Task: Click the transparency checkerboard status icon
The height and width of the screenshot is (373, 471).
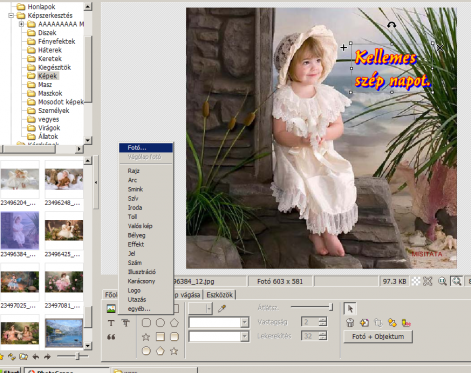Action: [416, 281]
